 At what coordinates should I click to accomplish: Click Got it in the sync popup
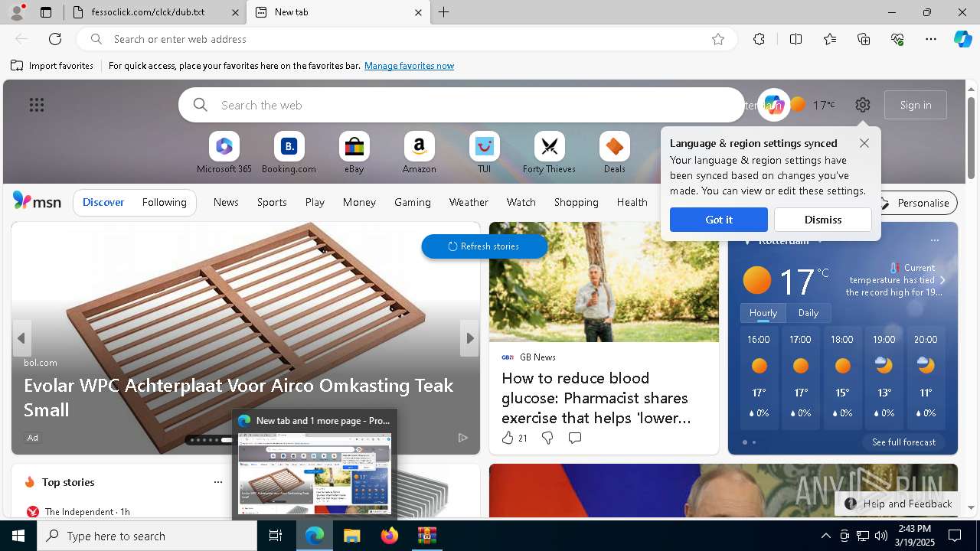tap(718, 220)
